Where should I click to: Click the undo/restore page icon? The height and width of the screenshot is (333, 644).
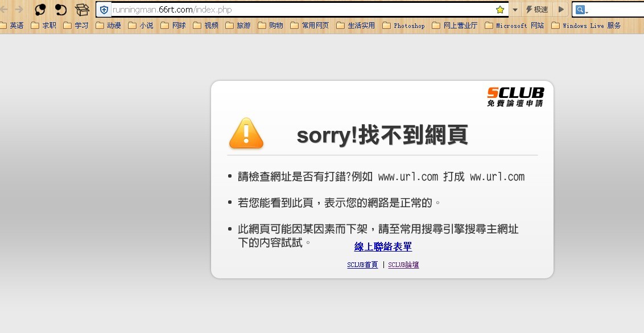pos(61,10)
